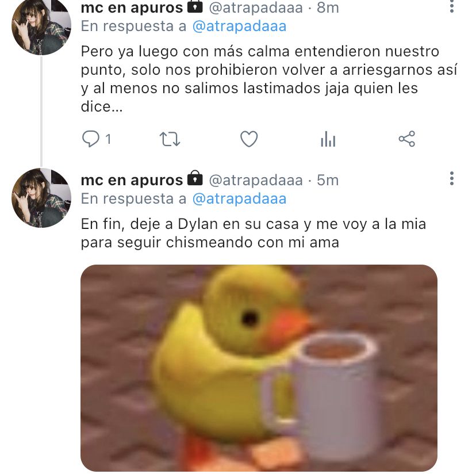Tap the lock icon on 5m tweet
Image resolution: width=476 pixels, height=474 pixels.
click(195, 178)
